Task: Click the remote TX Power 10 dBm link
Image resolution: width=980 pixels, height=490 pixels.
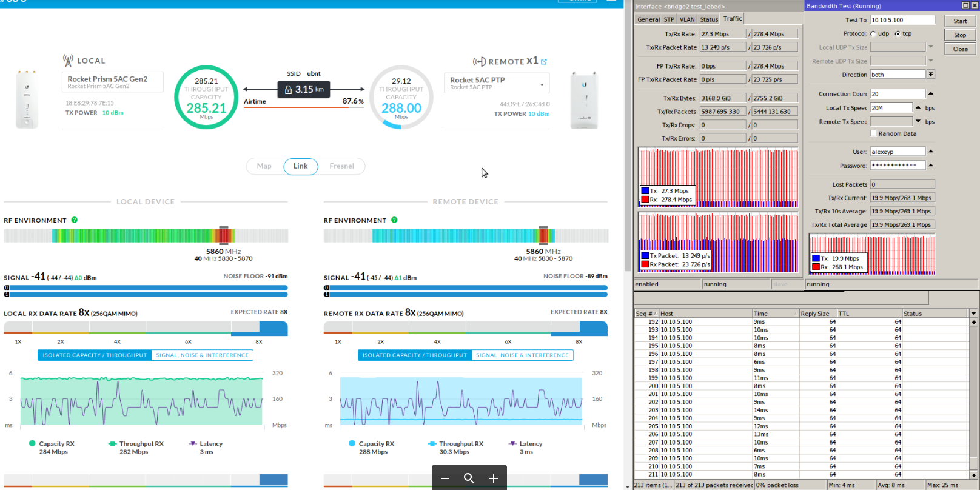Action: [x=539, y=114]
